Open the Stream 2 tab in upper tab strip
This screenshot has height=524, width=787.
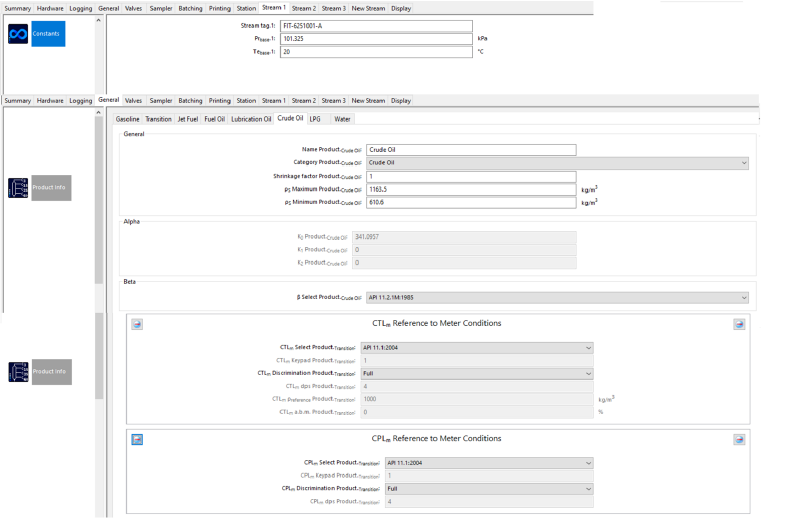pyautogui.click(x=304, y=9)
